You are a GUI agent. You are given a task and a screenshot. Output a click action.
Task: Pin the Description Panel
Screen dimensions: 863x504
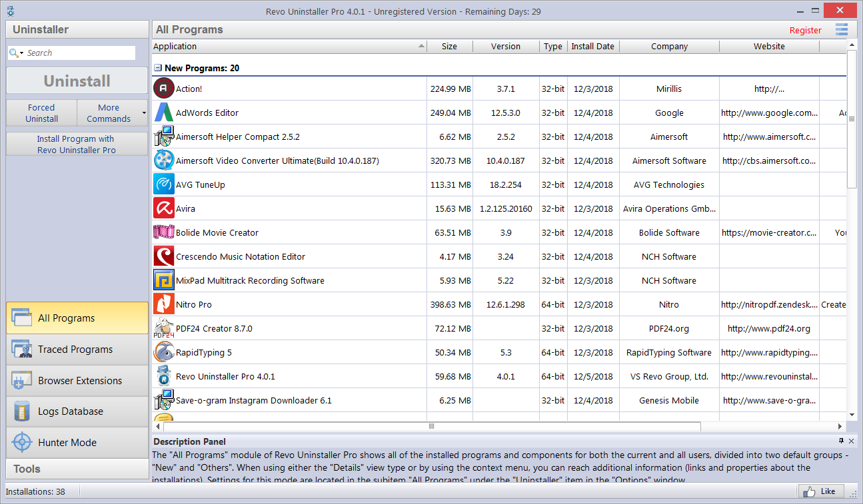841,441
